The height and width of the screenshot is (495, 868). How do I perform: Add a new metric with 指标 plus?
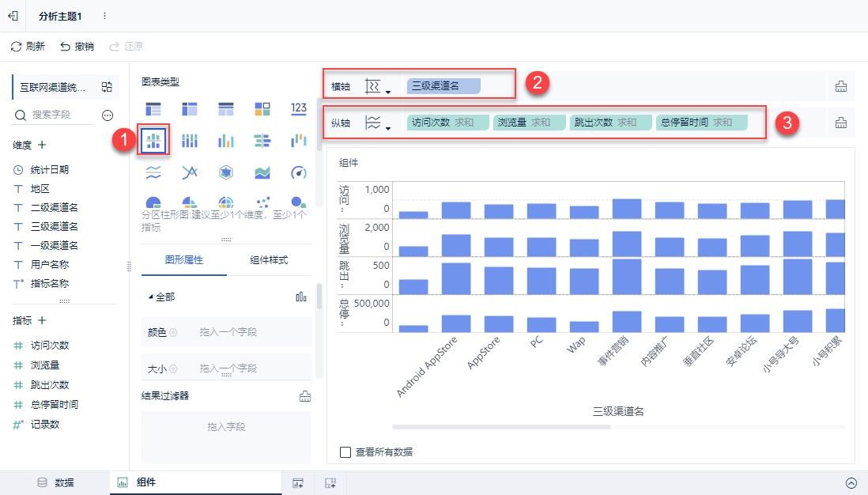coord(42,320)
